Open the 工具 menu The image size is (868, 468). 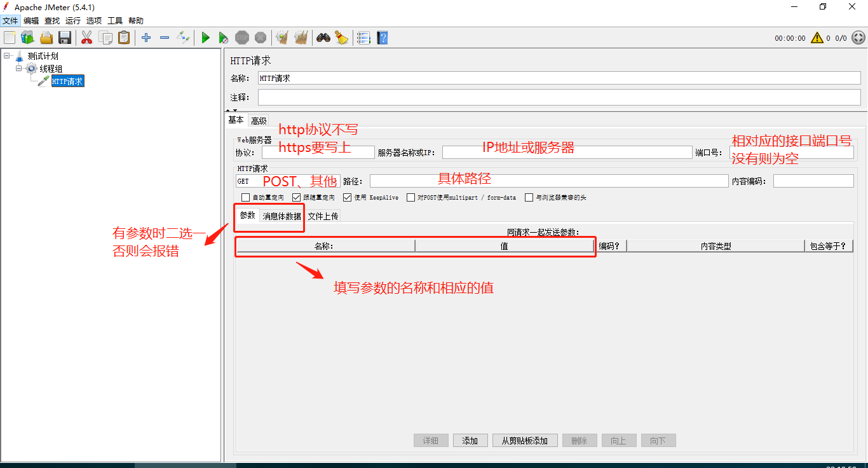pos(115,21)
